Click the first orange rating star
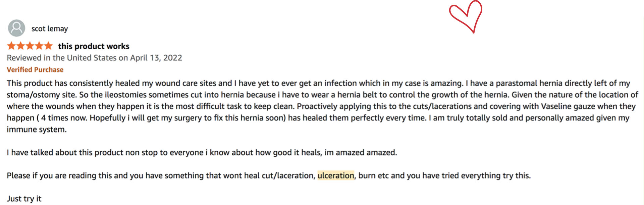Image resolution: width=644 pixels, height=205 pixels. coord(11,46)
